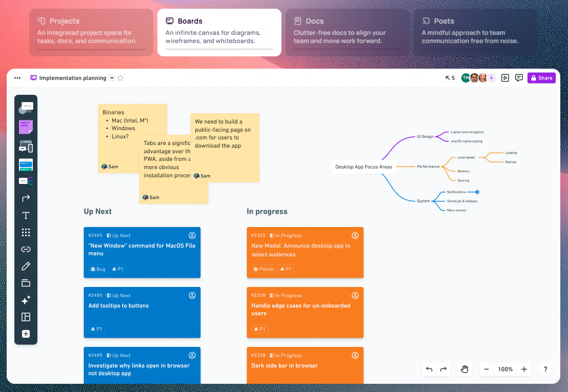Open the three-dot breadcrumb menu
Image resolution: width=568 pixels, height=392 pixels.
17,78
